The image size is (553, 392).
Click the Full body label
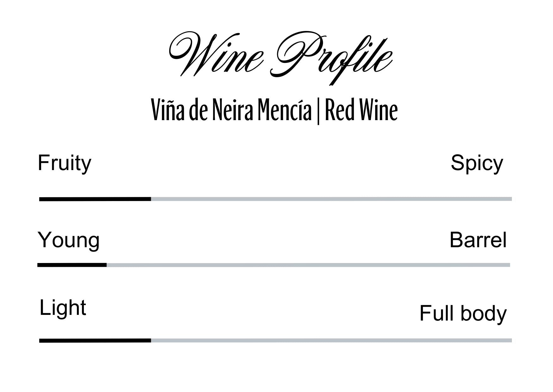point(463,313)
